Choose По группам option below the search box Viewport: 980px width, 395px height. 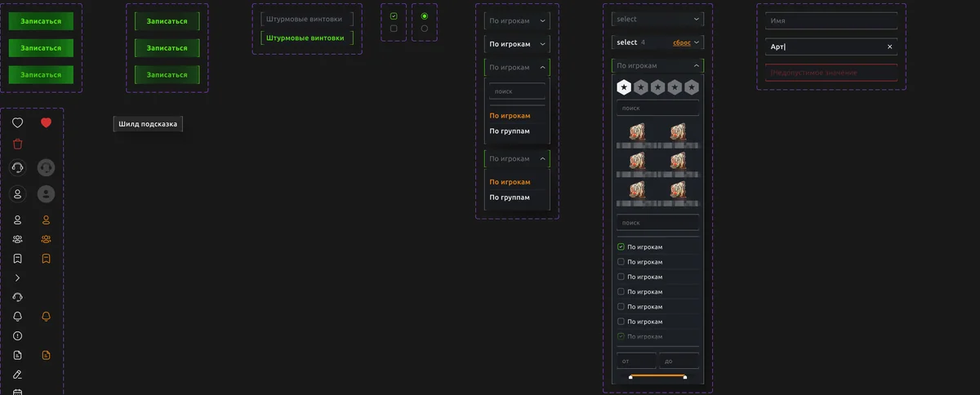coord(510,131)
